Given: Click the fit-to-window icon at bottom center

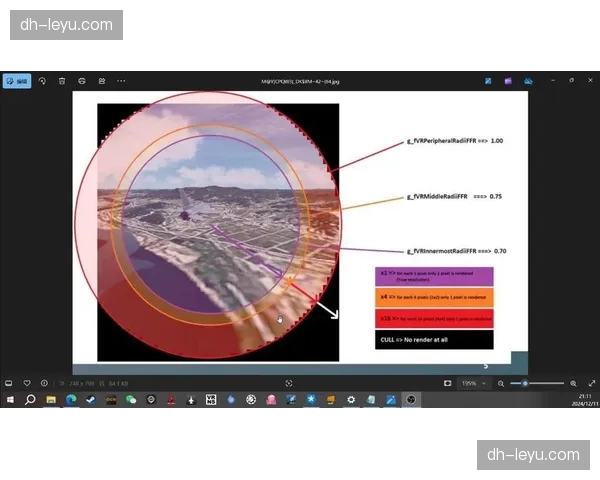Looking at the screenshot, I should [x=289, y=383].
